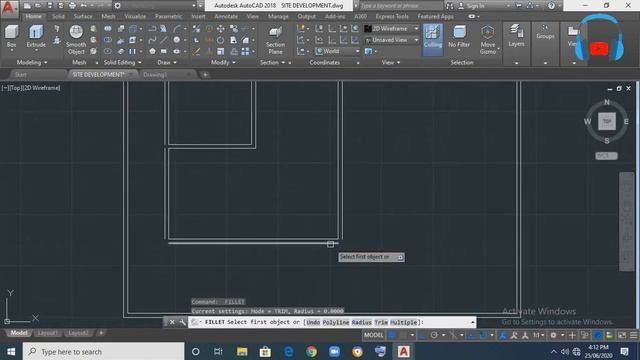Click the Help question mark icon
640x360 pixels.
coord(551,6)
